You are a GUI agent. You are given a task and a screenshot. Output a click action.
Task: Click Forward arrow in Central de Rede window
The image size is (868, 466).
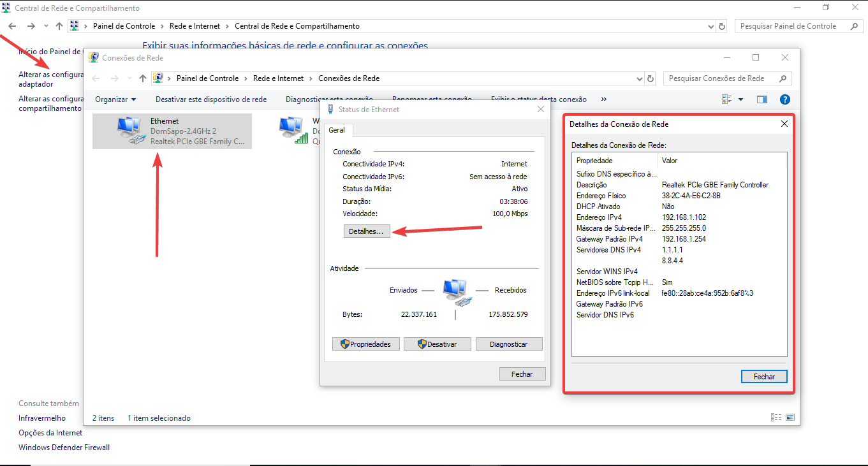[x=31, y=26]
